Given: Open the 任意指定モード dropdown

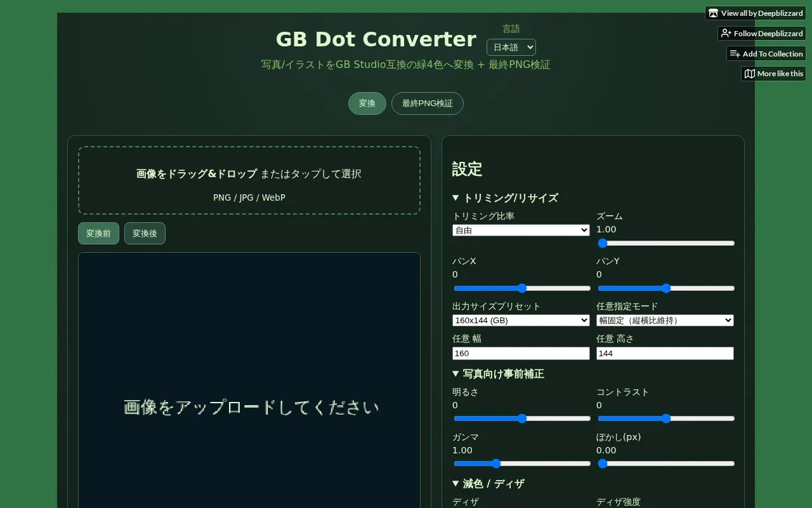Looking at the screenshot, I should coord(665,321).
